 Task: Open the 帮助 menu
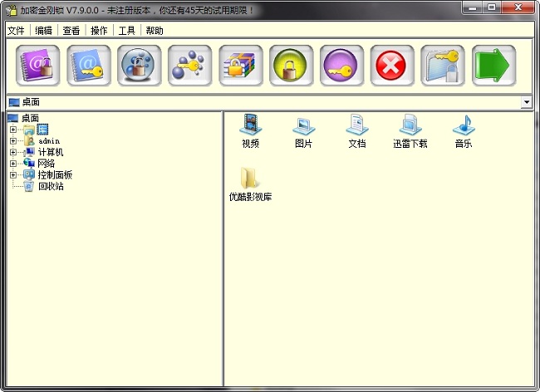point(155,31)
